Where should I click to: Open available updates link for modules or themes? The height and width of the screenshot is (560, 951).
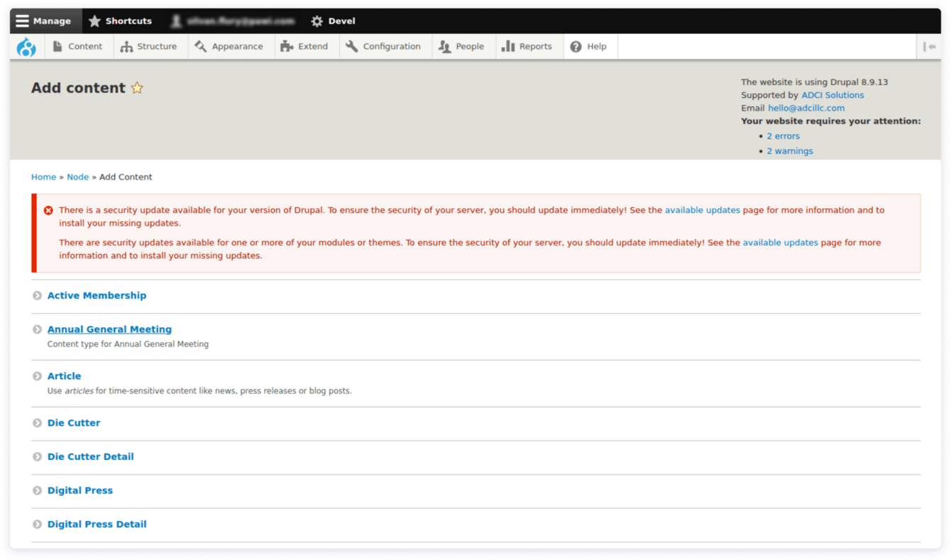pyautogui.click(x=781, y=242)
